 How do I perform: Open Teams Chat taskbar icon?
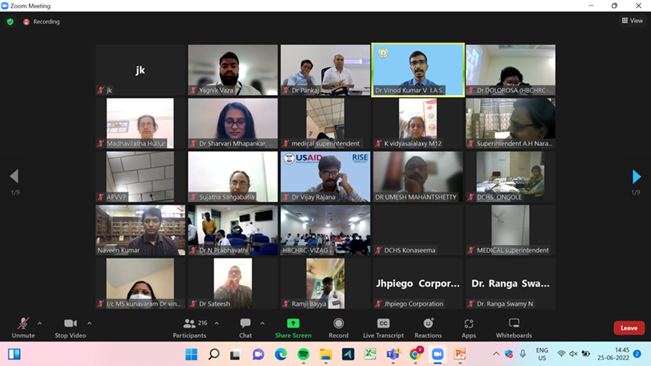(x=258, y=354)
